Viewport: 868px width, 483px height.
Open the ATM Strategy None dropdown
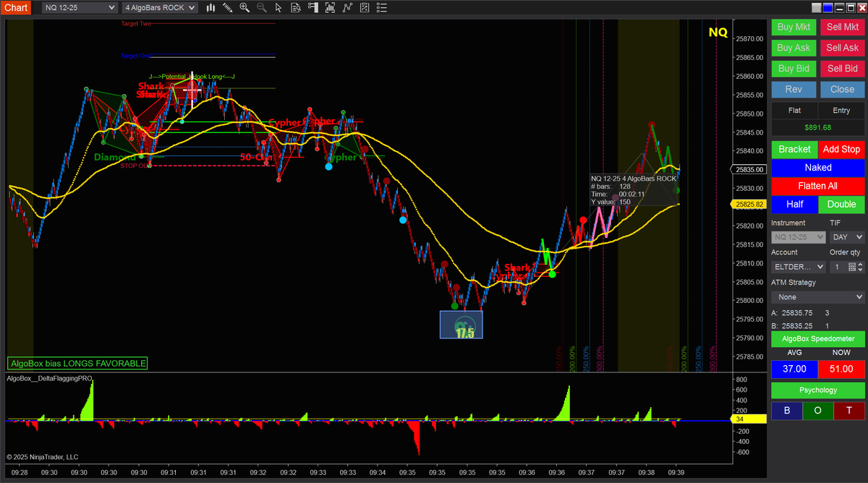click(818, 297)
